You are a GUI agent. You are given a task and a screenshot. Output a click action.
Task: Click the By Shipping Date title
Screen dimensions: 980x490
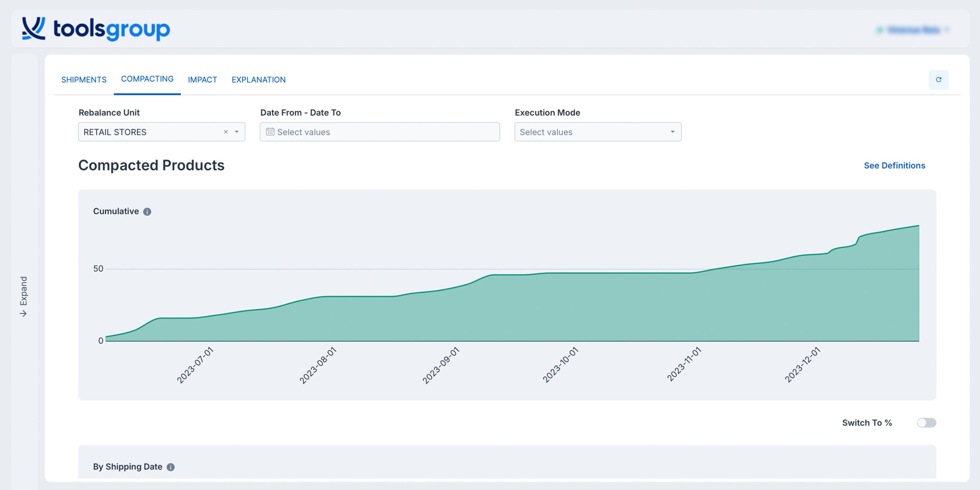point(128,467)
